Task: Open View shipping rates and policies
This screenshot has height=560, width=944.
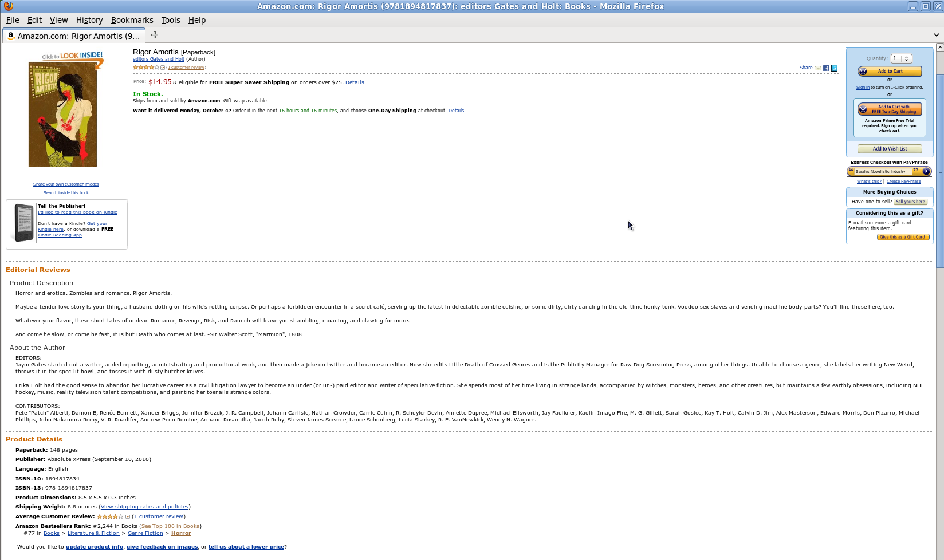Action: click(x=144, y=507)
